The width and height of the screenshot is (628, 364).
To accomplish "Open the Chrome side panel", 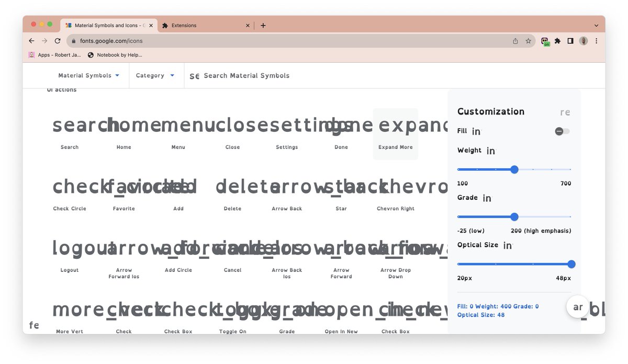I will [570, 41].
